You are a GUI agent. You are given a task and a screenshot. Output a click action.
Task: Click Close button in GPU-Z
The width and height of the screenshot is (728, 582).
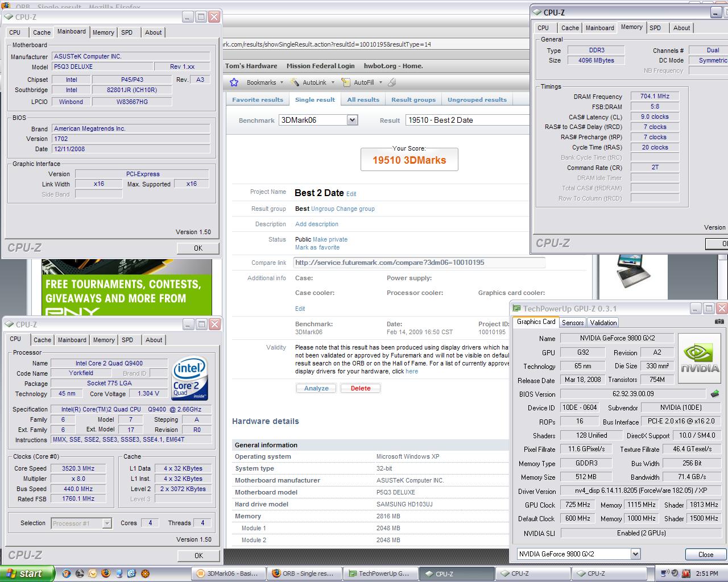click(x=706, y=554)
